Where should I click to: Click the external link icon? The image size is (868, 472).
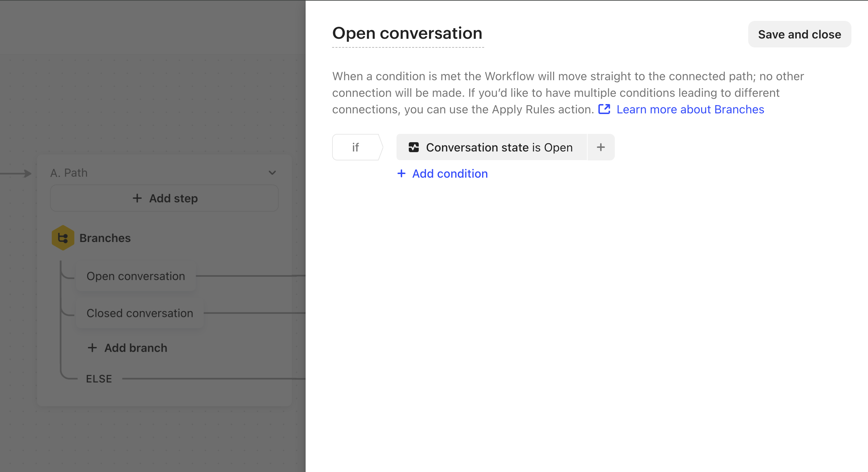[604, 109]
